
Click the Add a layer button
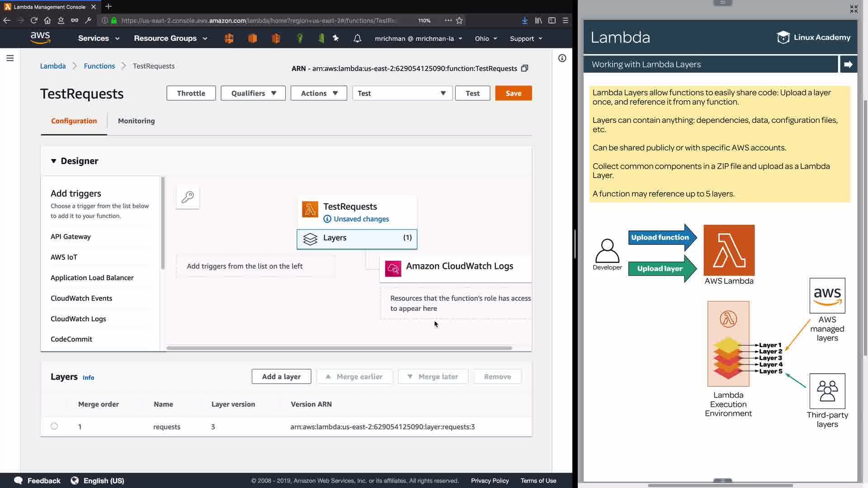click(x=281, y=376)
